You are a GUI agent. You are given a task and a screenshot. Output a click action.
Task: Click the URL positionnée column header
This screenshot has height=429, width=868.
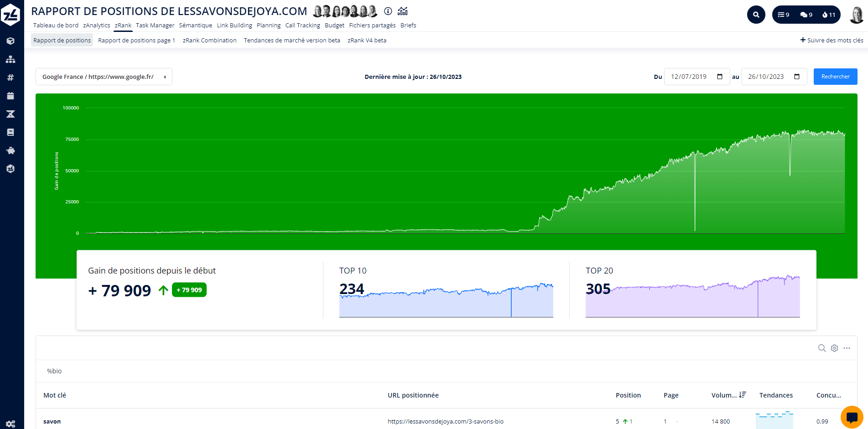point(413,395)
